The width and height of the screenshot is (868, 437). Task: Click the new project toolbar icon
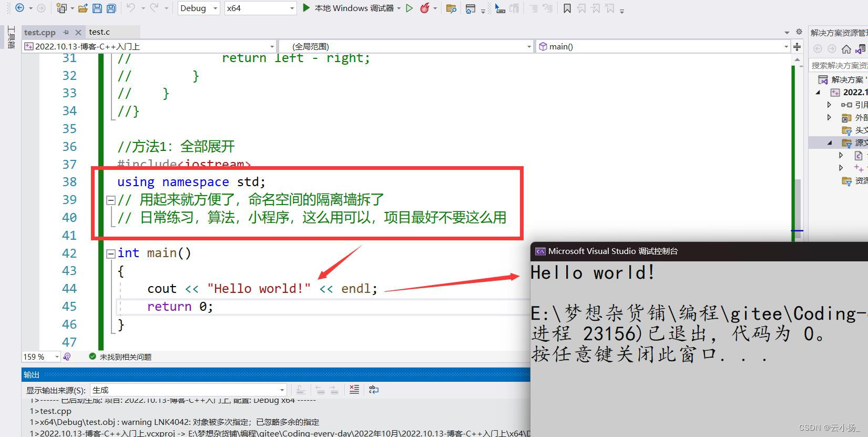(62, 8)
